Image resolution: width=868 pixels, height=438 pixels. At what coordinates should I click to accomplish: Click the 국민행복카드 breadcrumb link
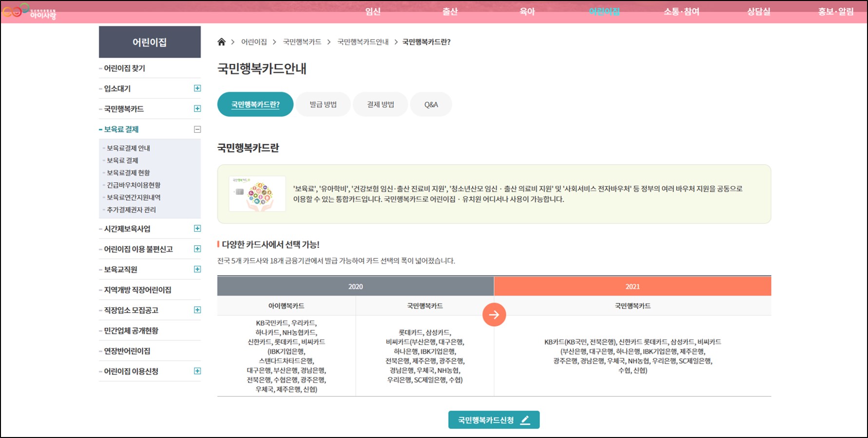(302, 42)
